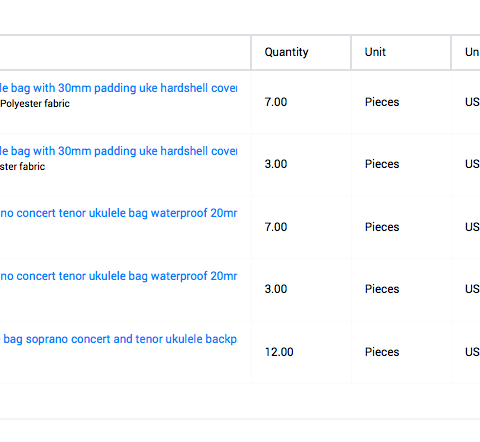480x442 pixels.
Task: Open 30mm padding link above 'Polyester fabric'
Action: pyautogui.click(x=118, y=88)
